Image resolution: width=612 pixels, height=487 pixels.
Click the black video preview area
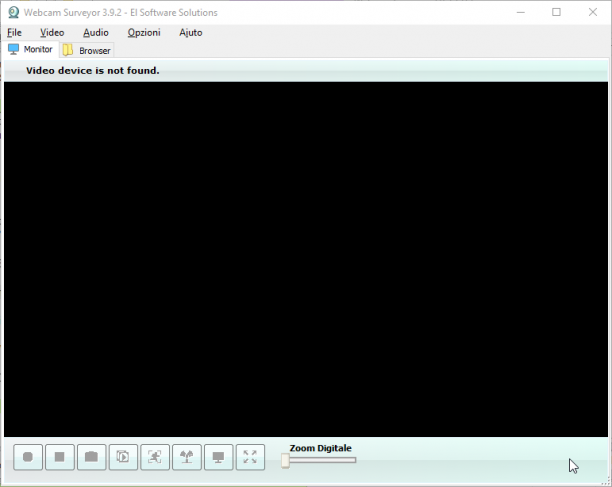(x=306, y=259)
